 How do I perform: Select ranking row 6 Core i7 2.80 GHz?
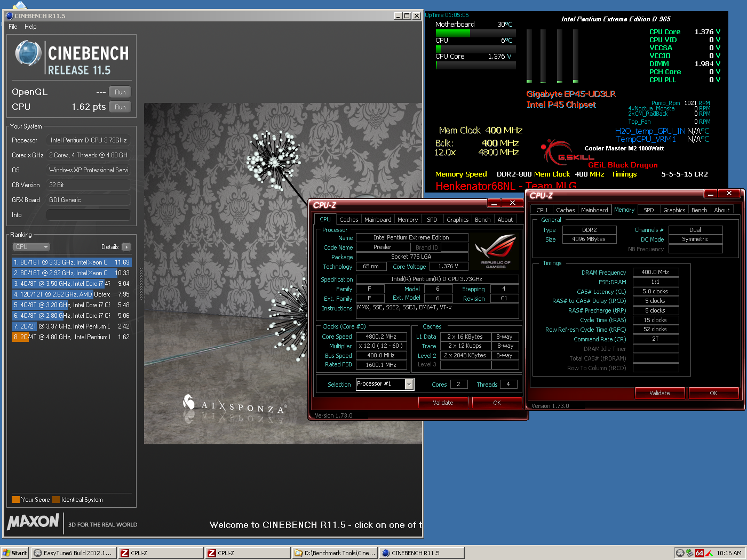click(71, 316)
